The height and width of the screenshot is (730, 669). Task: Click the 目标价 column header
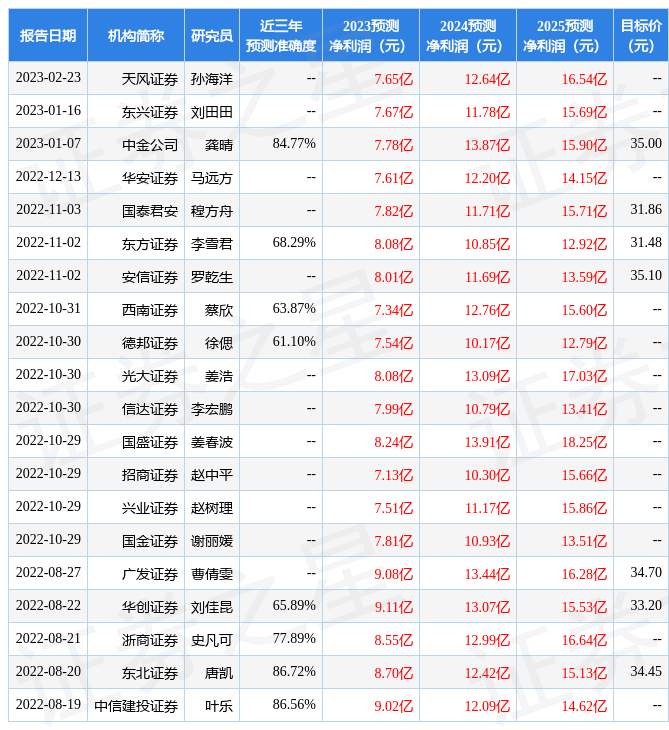pos(641,35)
